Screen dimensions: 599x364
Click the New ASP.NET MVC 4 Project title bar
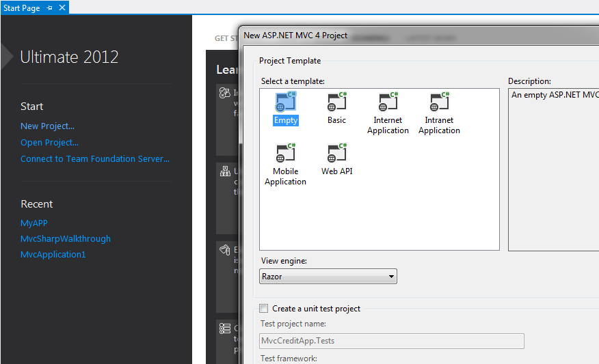(419, 36)
